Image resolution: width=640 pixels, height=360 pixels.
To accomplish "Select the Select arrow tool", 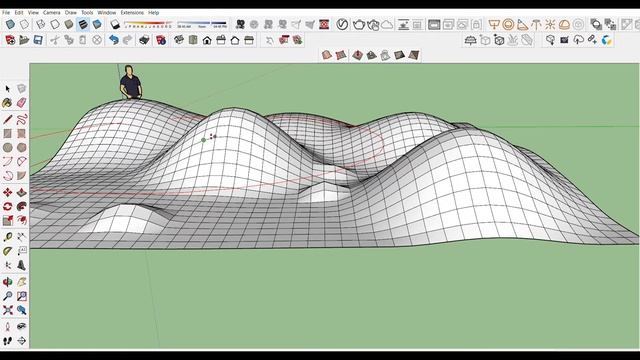I will [7, 89].
